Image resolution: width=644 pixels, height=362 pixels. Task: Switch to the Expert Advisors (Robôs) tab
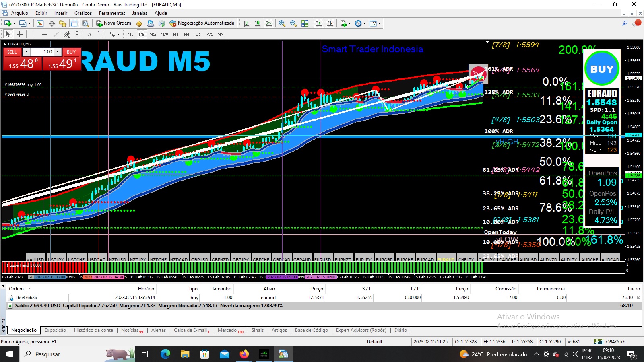point(361,330)
